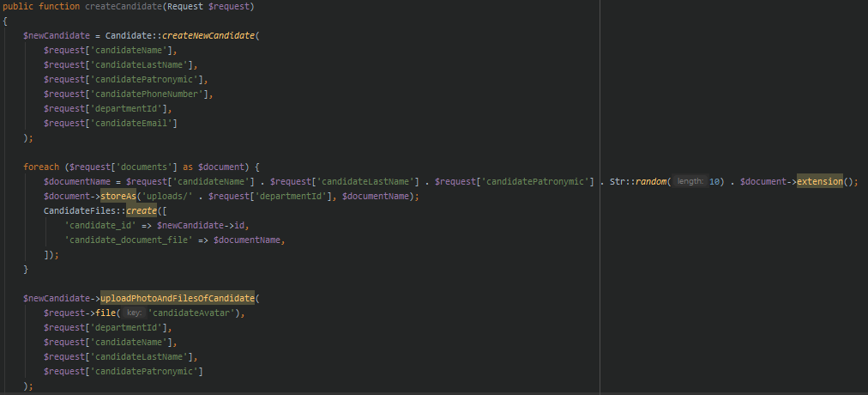868x395 pixels.
Task: Click the length: parameter hint
Action: point(690,182)
